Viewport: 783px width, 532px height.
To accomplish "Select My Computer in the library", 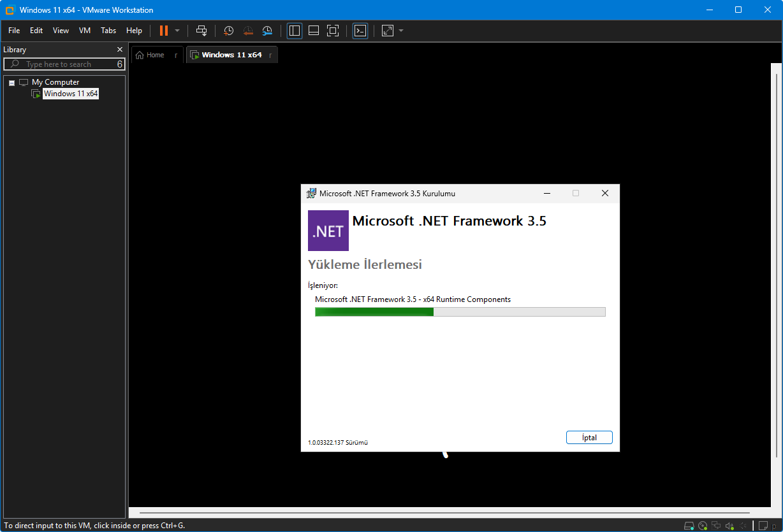I will coord(55,82).
